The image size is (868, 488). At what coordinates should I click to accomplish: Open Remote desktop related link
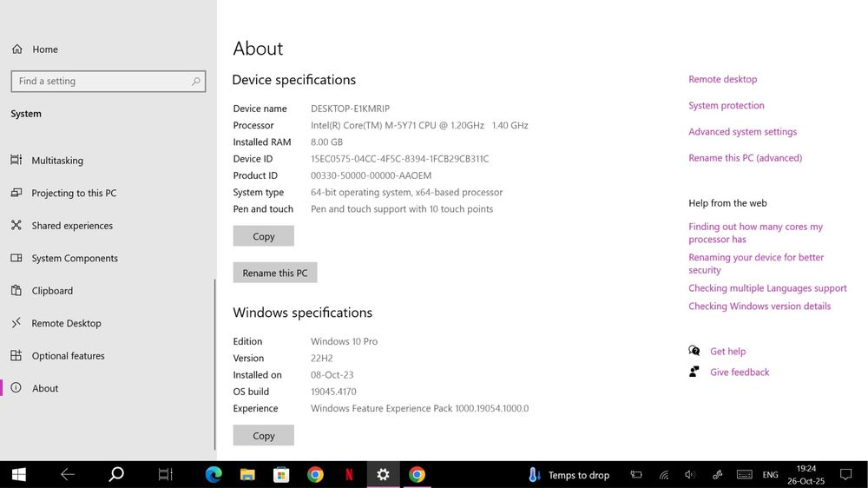coord(722,79)
